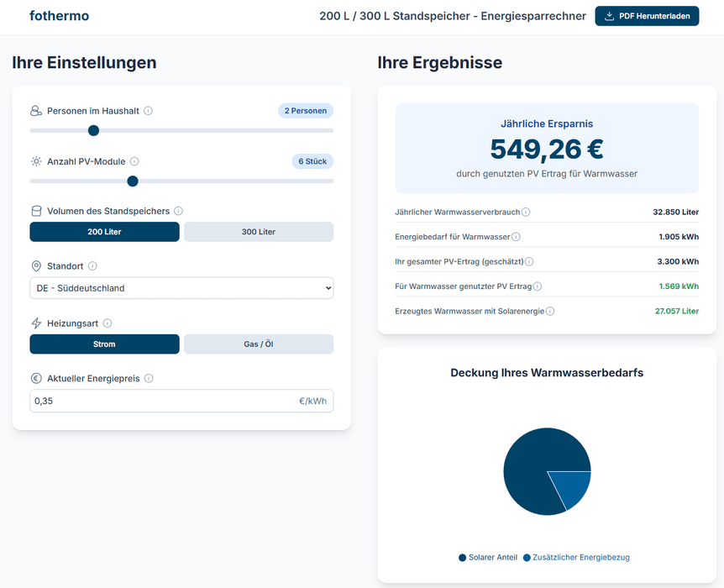Choose Strom as heating type
This screenshot has width=724, height=588.
104,344
